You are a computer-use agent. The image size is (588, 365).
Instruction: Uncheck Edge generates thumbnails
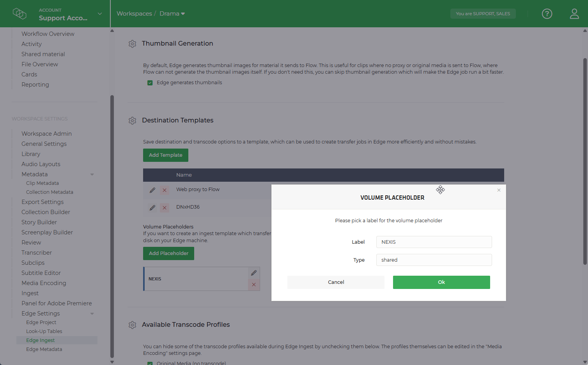pyautogui.click(x=150, y=83)
